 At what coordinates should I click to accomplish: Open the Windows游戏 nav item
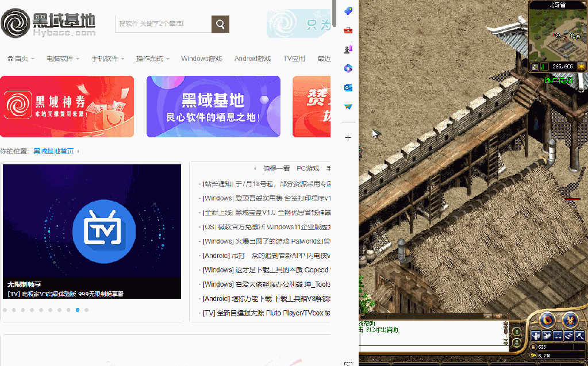pyautogui.click(x=201, y=59)
